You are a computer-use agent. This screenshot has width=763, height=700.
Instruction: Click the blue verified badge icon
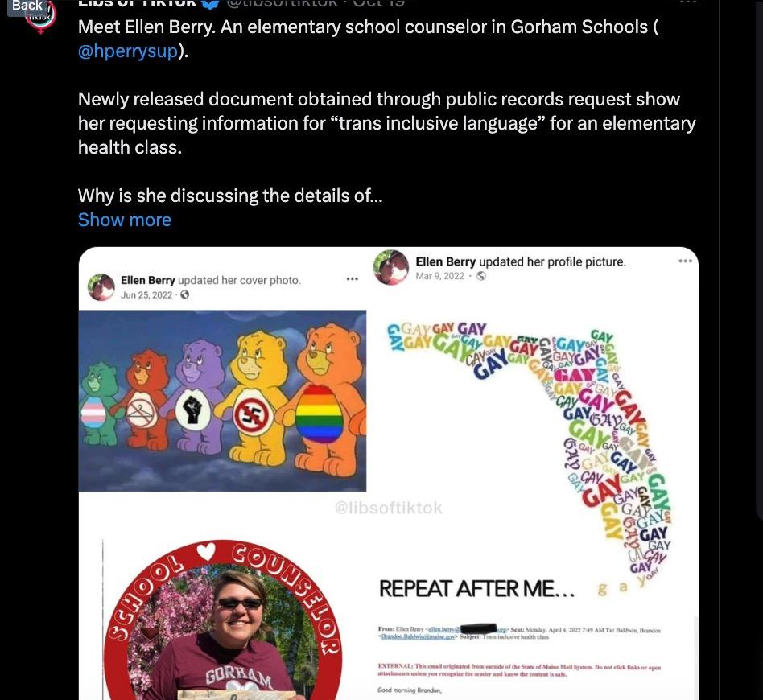pyautogui.click(x=211, y=3)
